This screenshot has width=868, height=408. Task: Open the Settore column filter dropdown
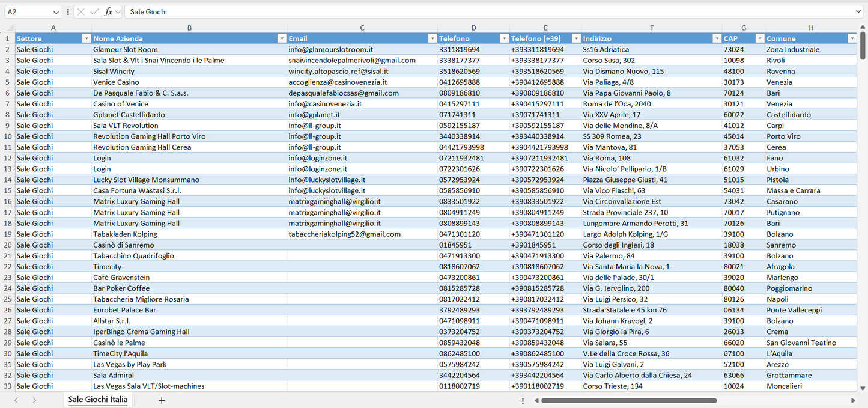(86, 38)
